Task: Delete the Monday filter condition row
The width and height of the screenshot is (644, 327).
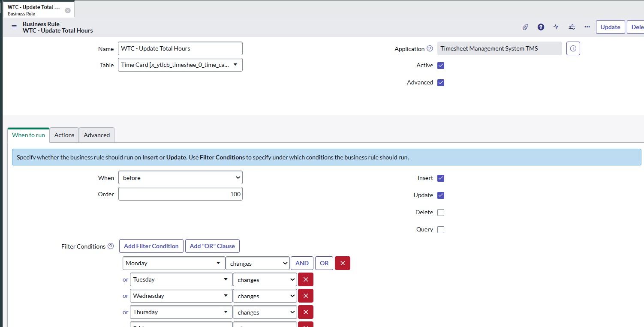Action: [x=342, y=263]
